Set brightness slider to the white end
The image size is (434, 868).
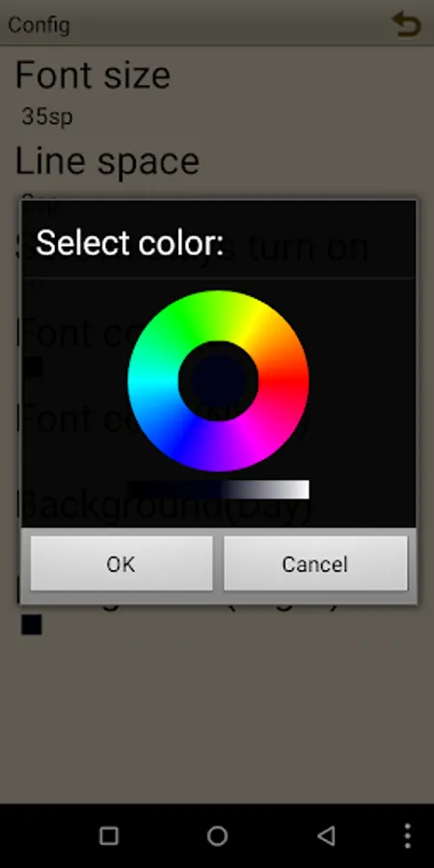tap(304, 489)
